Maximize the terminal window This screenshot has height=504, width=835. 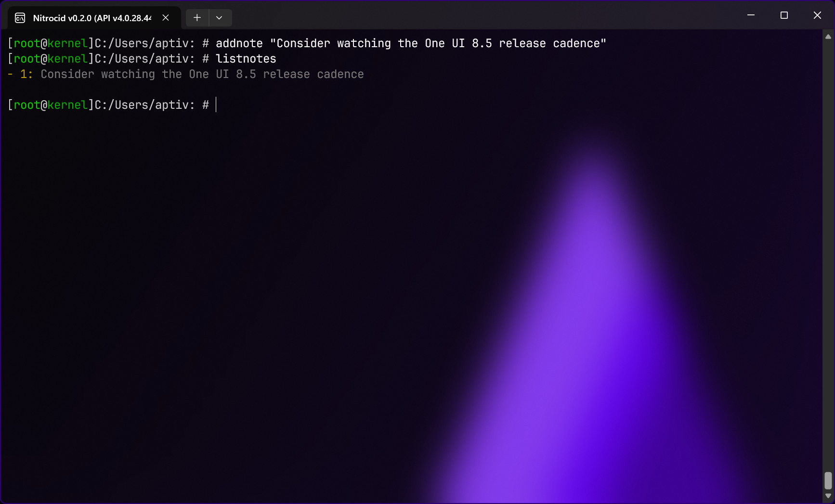point(784,15)
